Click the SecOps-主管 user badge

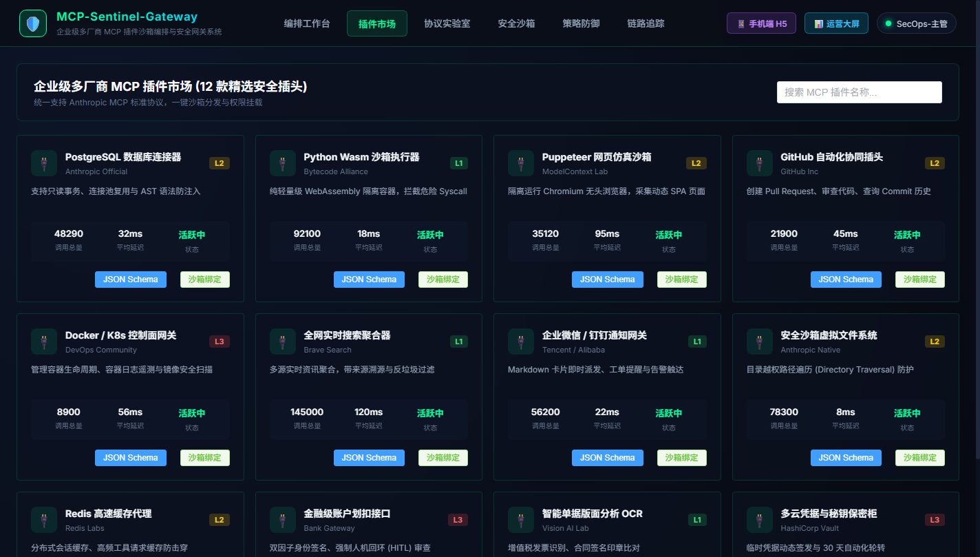click(x=917, y=23)
